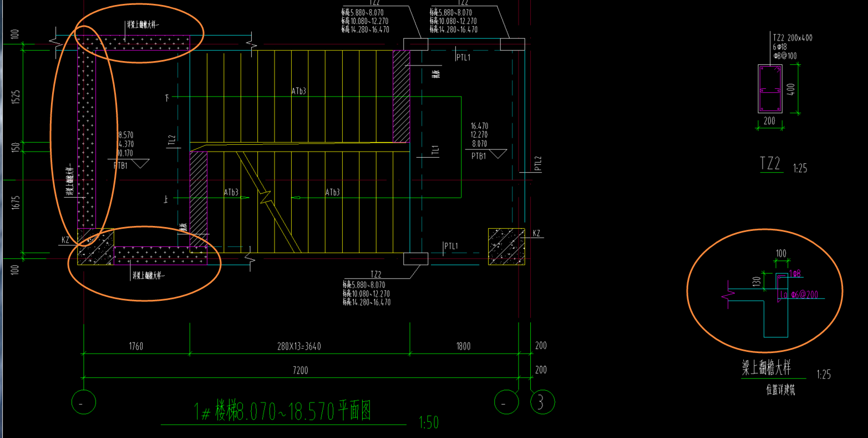This screenshot has width=868, height=438.
Task: Click PTB1 label under 10.170 elevation
Action: pos(120,165)
